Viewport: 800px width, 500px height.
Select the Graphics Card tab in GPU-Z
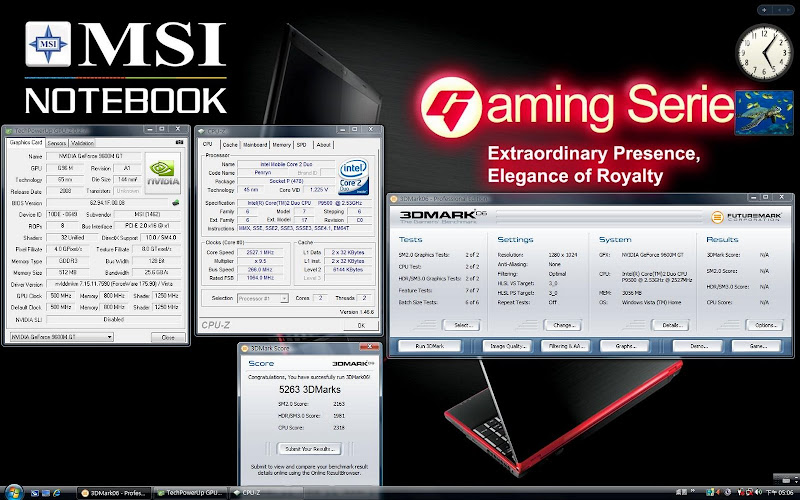(26, 142)
